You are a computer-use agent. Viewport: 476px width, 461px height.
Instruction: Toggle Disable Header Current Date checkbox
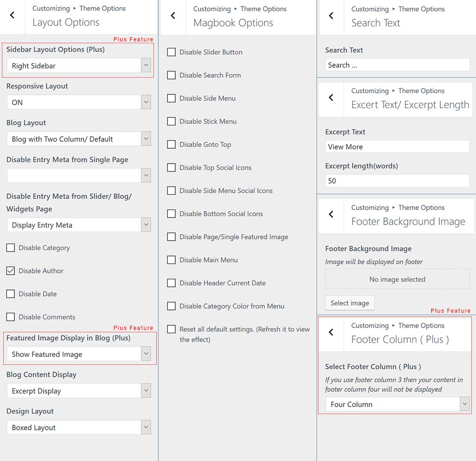[x=172, y=283]
